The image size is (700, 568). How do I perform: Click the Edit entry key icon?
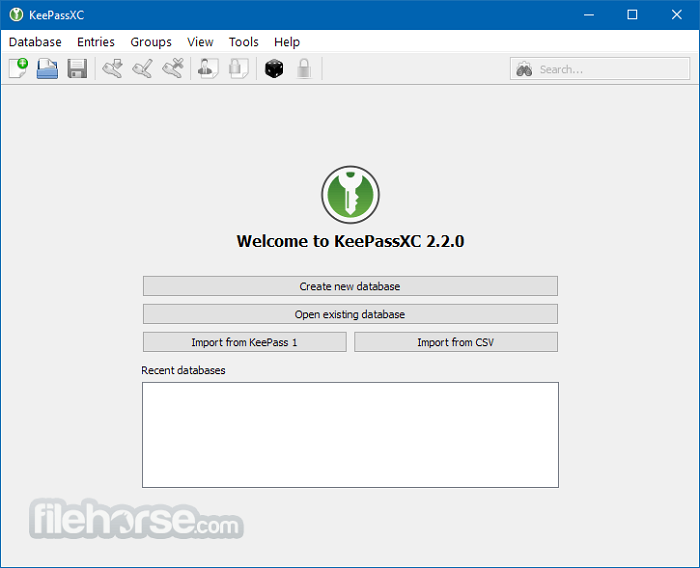point(143,69)
